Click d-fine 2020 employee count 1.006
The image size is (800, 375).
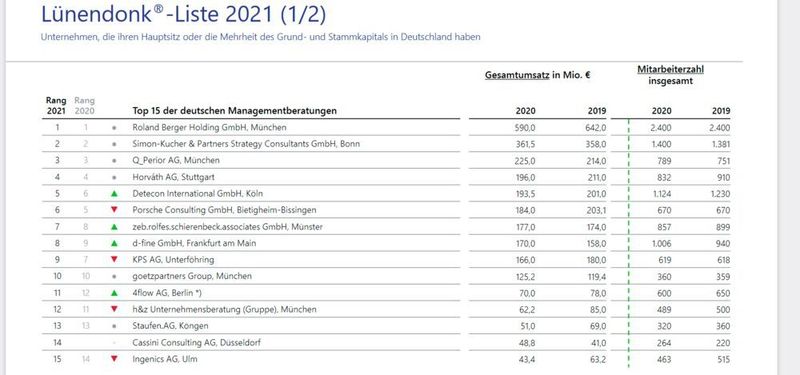click(661, 243)
